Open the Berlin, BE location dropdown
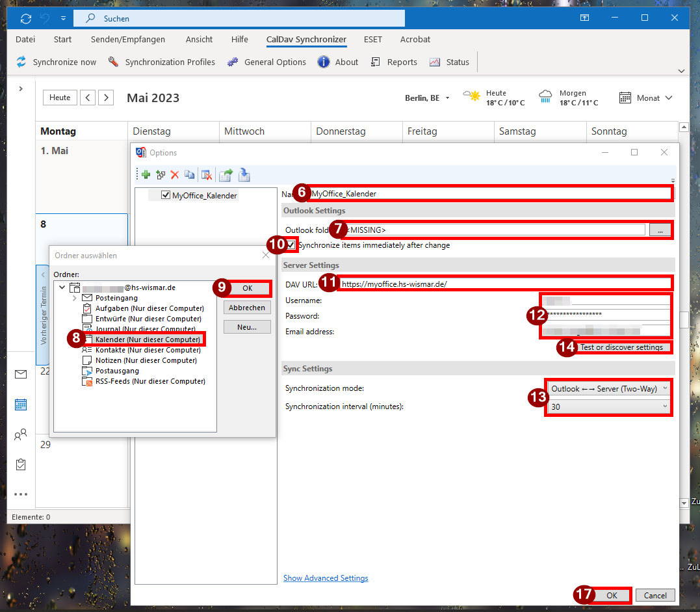This screenshot has width=700, height=612. point(427,98)
